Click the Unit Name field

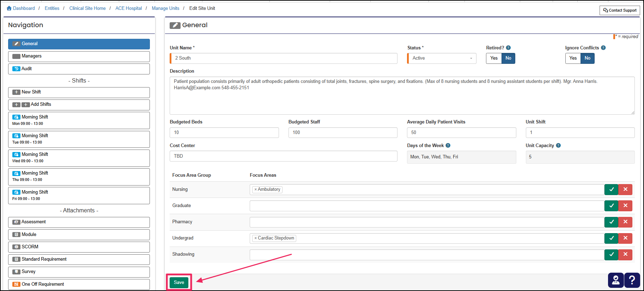pos(284,58)
